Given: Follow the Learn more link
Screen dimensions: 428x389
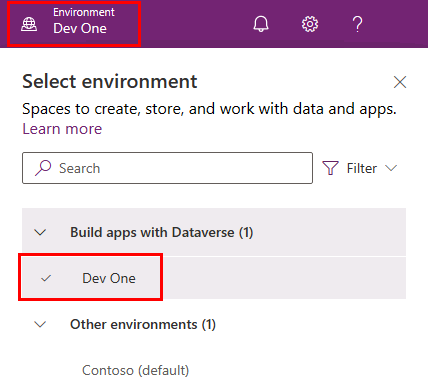Looking at the screenshot, I should click(62, 129).
